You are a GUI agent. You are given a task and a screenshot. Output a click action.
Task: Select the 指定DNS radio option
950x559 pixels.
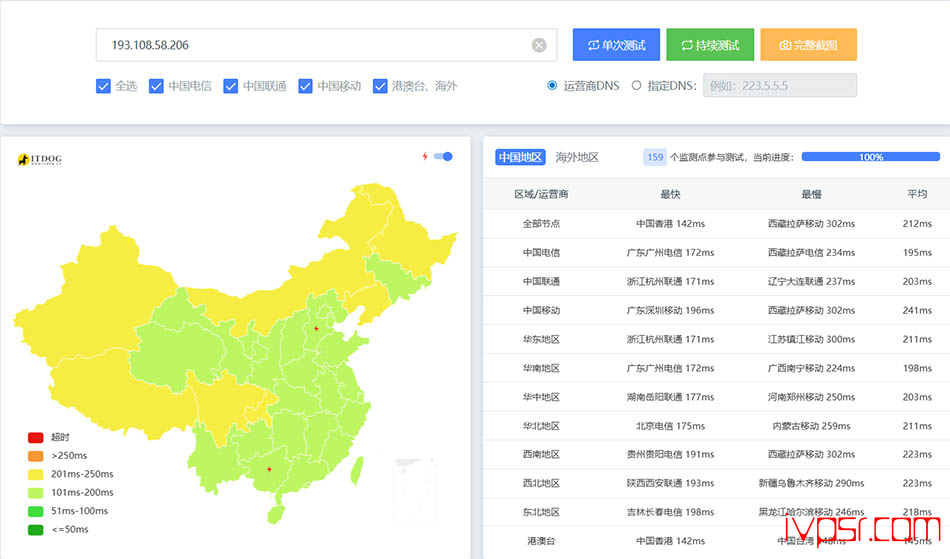[636, 86]
